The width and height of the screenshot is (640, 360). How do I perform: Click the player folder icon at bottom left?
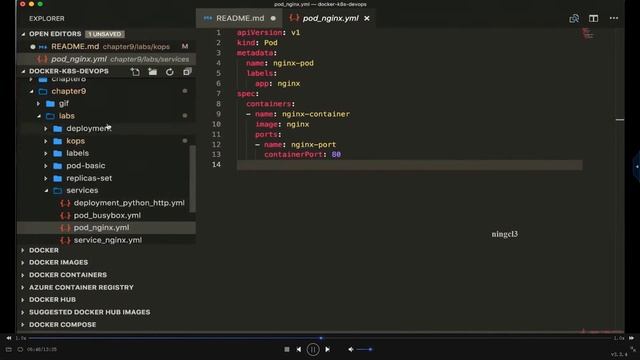9,349
